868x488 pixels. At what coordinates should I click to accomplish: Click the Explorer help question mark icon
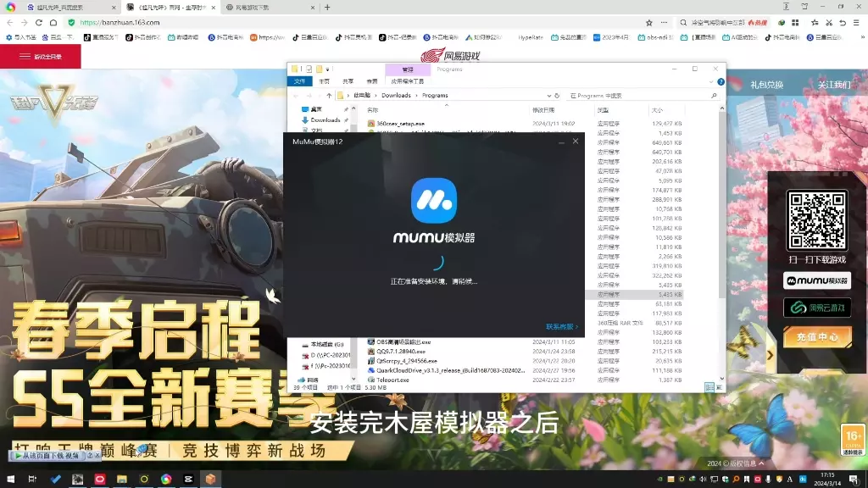pos(721,82)
